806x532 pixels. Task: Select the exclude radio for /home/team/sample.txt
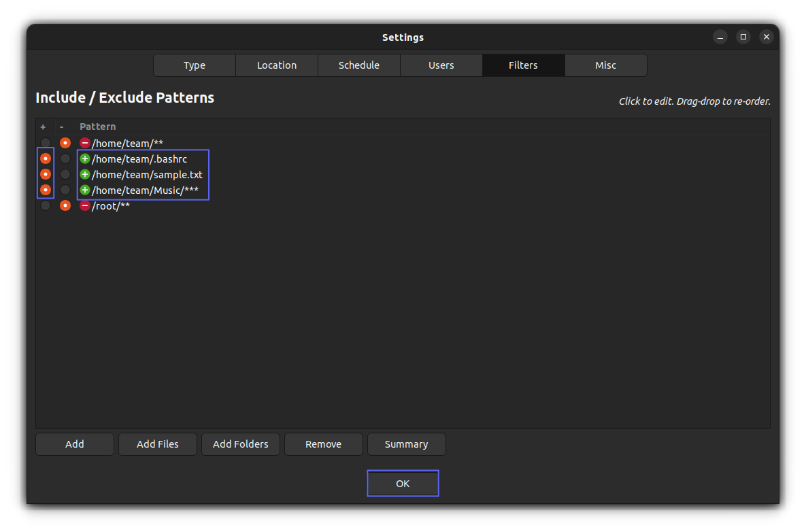65,174
